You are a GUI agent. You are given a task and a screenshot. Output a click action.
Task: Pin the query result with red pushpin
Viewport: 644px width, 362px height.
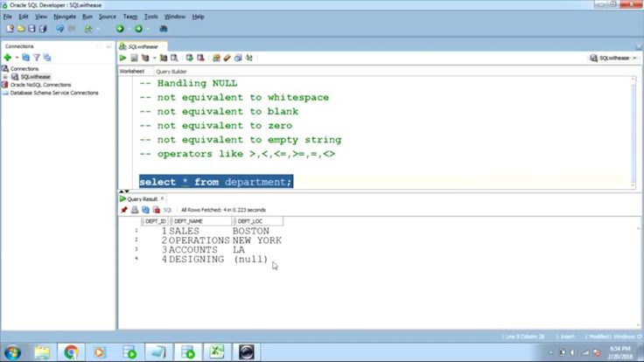point(124,210)
